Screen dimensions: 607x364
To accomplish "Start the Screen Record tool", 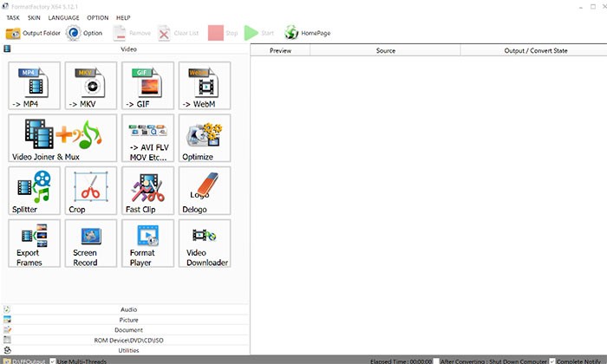I will pyautogui.click(x=90, y=244).
